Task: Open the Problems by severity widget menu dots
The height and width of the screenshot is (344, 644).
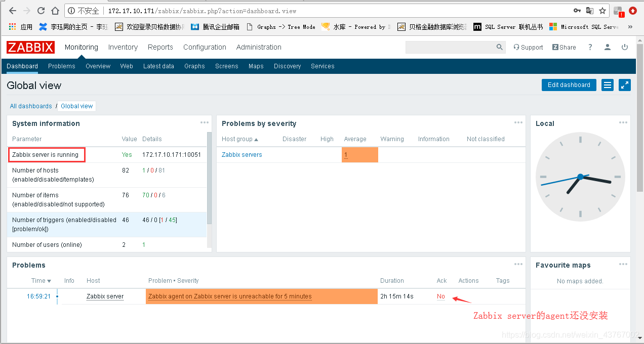Action: pyautogui.click(x=518, y=122)
